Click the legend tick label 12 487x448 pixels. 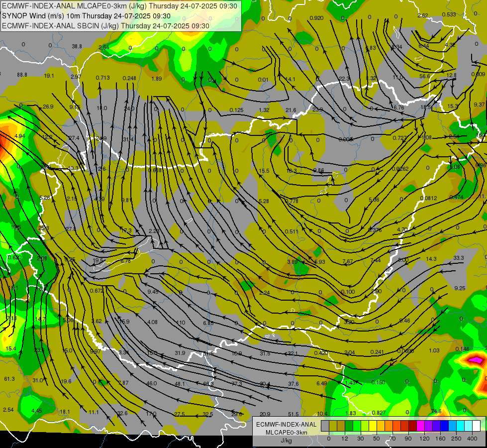(345, 439)
